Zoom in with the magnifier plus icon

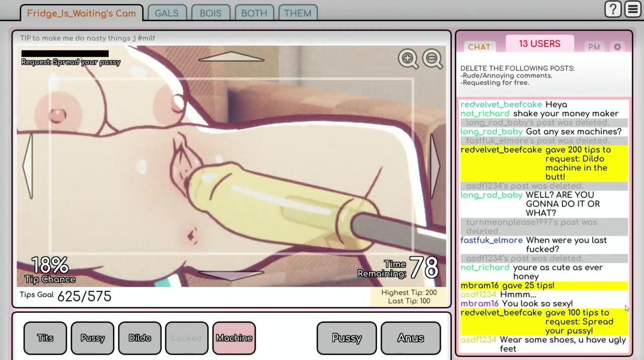tap(408, 59)
